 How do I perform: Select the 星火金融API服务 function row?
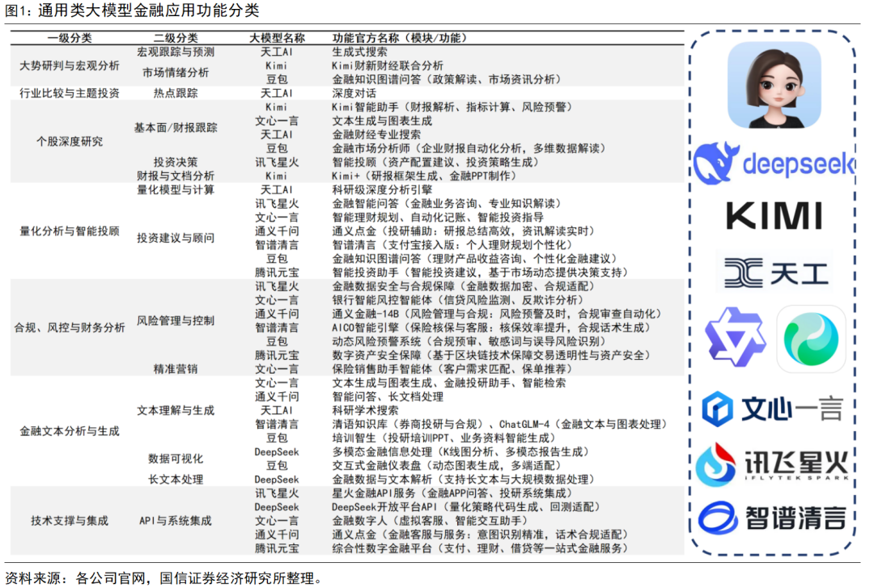[x=452, y=493]
